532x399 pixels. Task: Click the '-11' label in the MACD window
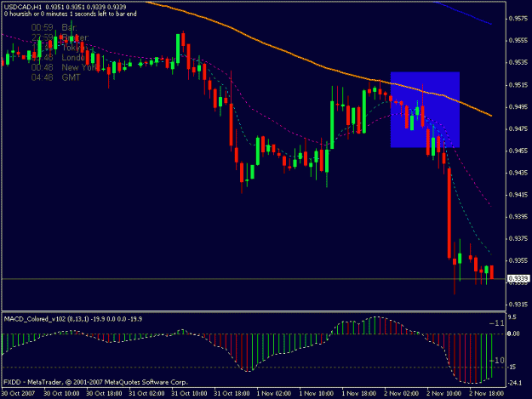[497, 323]
